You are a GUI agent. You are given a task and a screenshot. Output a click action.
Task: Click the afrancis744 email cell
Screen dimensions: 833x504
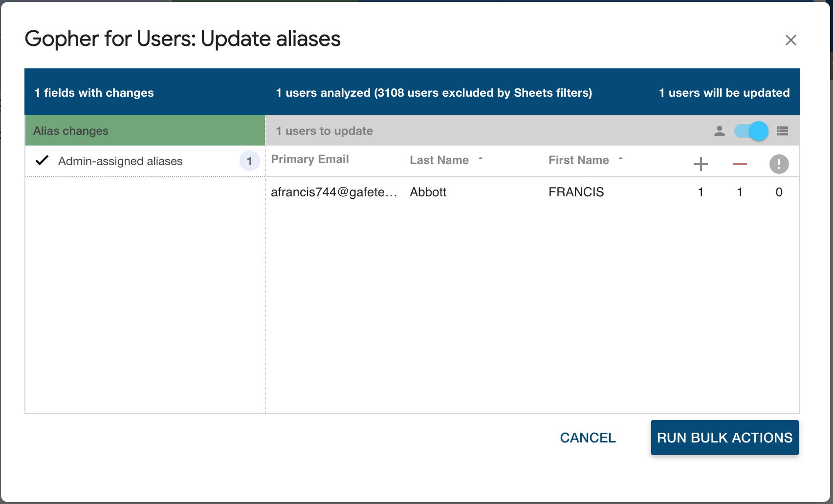point(334,192)
